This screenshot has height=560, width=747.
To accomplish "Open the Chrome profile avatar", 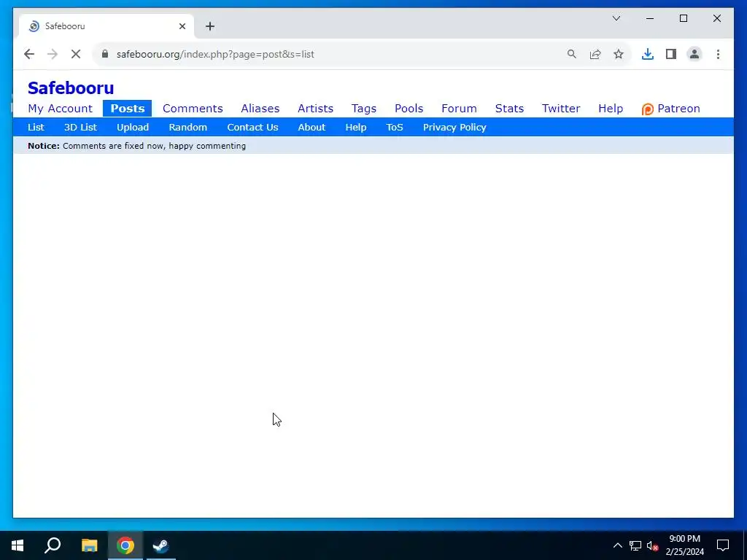I will coord(694,54).
